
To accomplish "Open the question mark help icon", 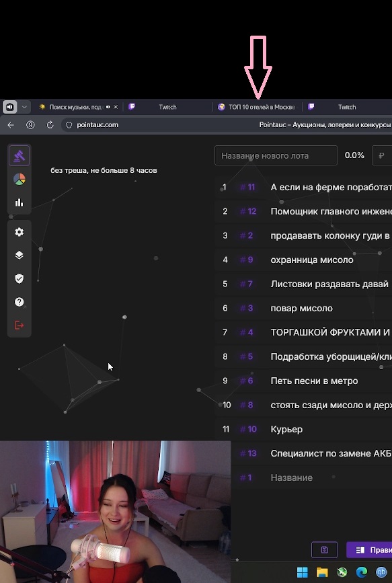I will click(19, 302).
